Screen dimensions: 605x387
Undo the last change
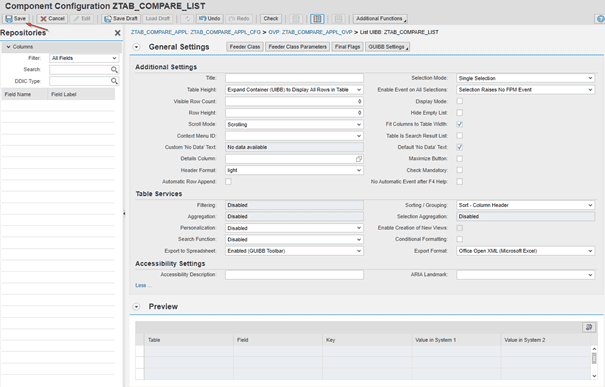tap(210, 19)
